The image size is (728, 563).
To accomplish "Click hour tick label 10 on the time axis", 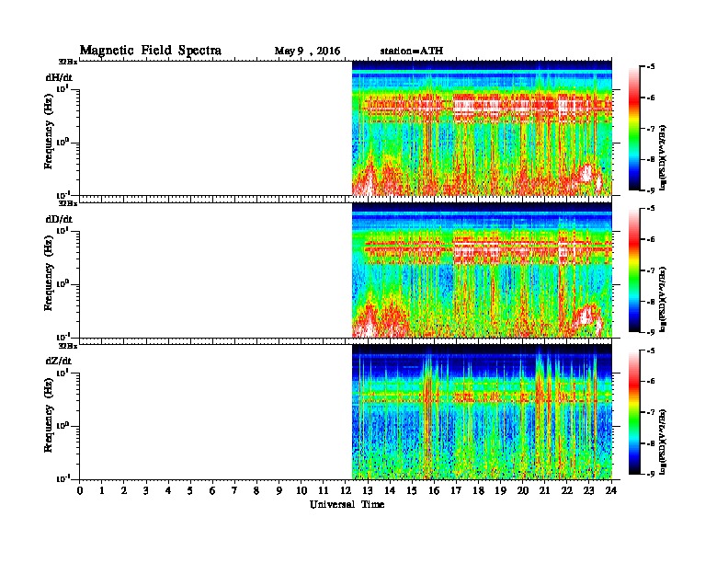I will pos(301,490).
